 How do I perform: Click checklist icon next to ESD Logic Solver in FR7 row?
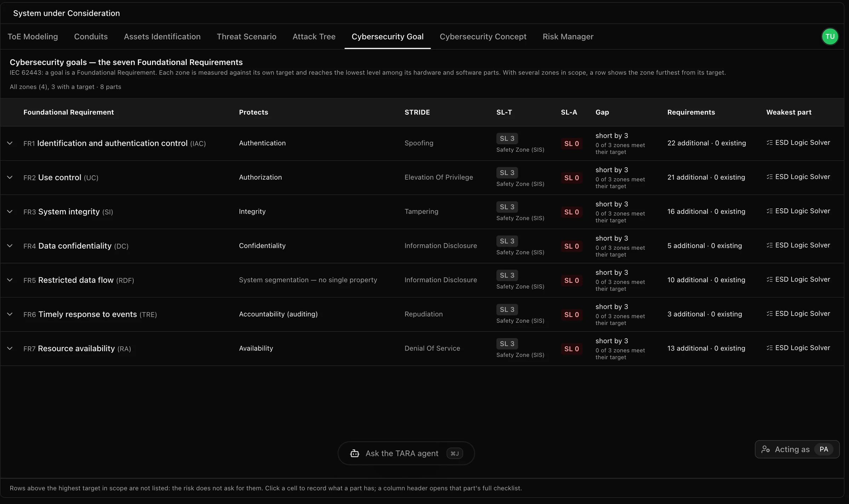(x=769, y=348)
